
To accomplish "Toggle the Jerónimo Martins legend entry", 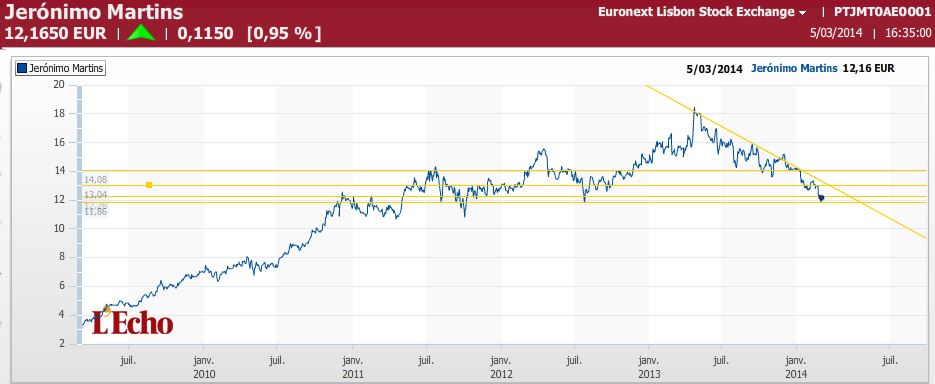I will pos(61,69).
